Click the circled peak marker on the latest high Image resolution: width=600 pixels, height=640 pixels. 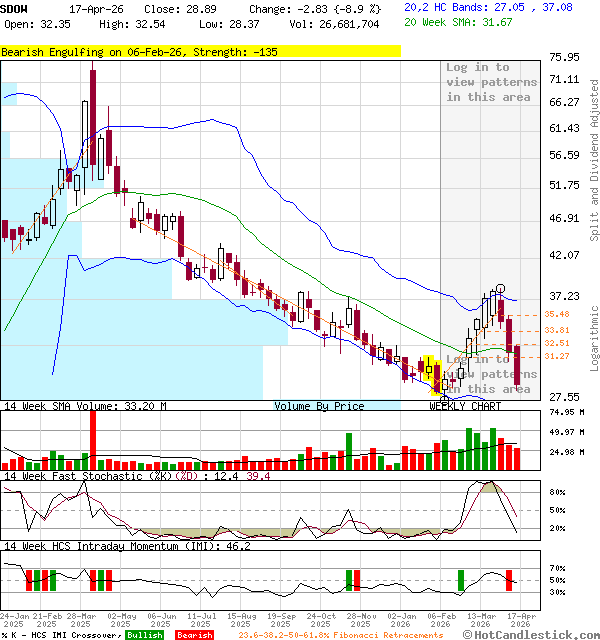coord(500,288)
